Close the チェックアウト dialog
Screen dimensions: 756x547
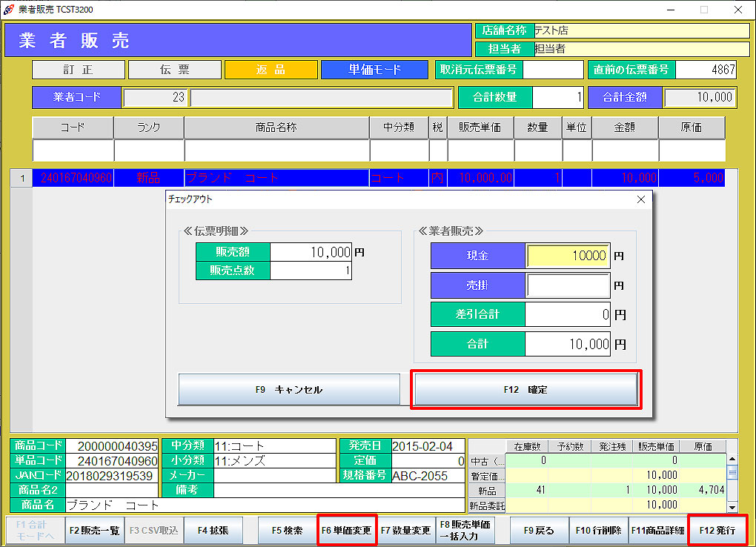click(641, 199)
